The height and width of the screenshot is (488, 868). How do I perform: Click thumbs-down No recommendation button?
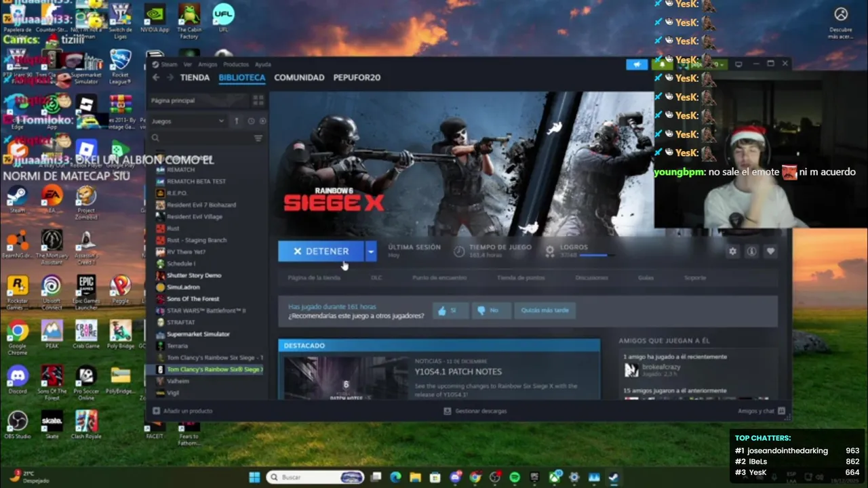click(x=492, y=310)
